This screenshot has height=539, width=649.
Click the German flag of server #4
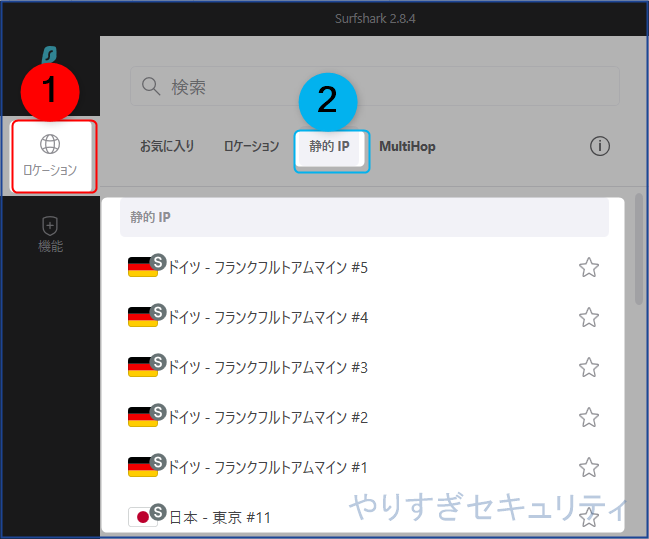143,317
